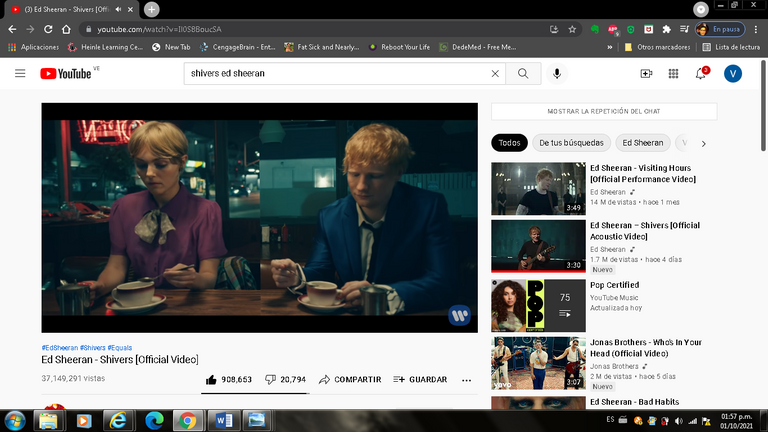Open the Visiting Hours video thumbnail
The image size is (768, 432).
tap(538, 189)
